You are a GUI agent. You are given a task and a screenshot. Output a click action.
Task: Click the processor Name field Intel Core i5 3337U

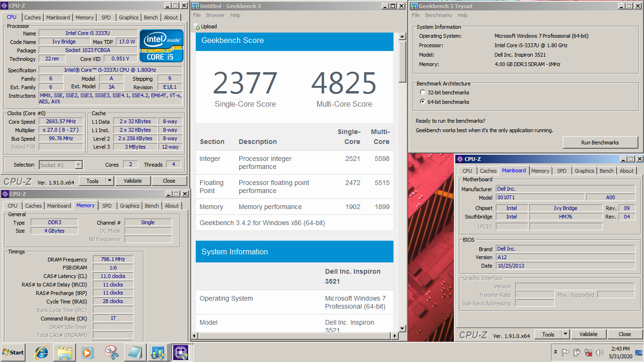coord(88,34)
